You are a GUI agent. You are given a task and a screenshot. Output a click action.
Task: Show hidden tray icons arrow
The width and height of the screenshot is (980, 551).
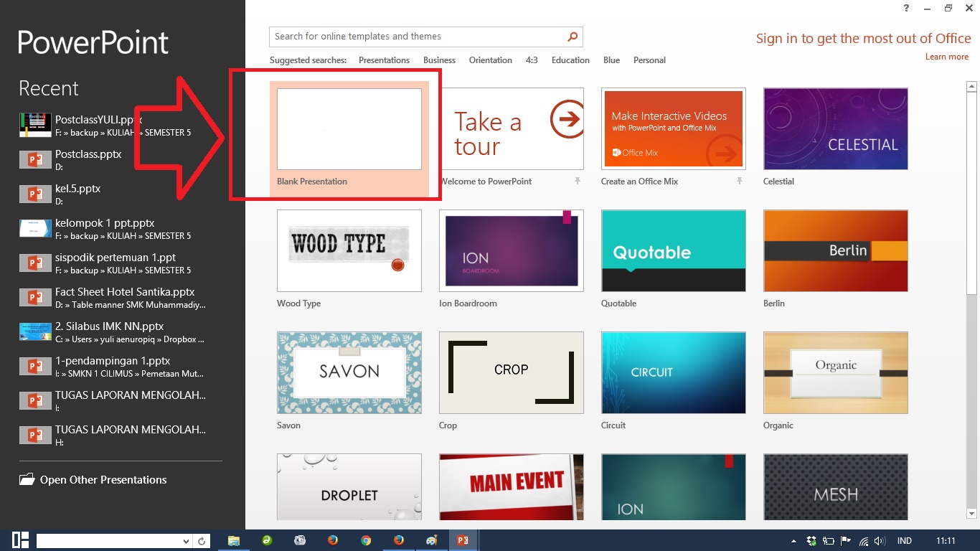[793, 541]
